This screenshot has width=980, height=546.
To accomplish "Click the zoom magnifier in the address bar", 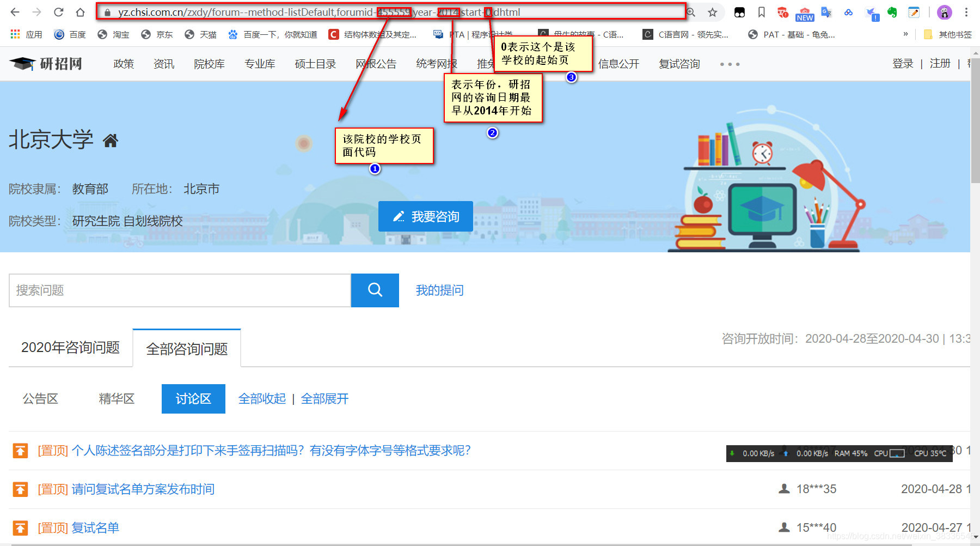I will click(x=691, y=12).
